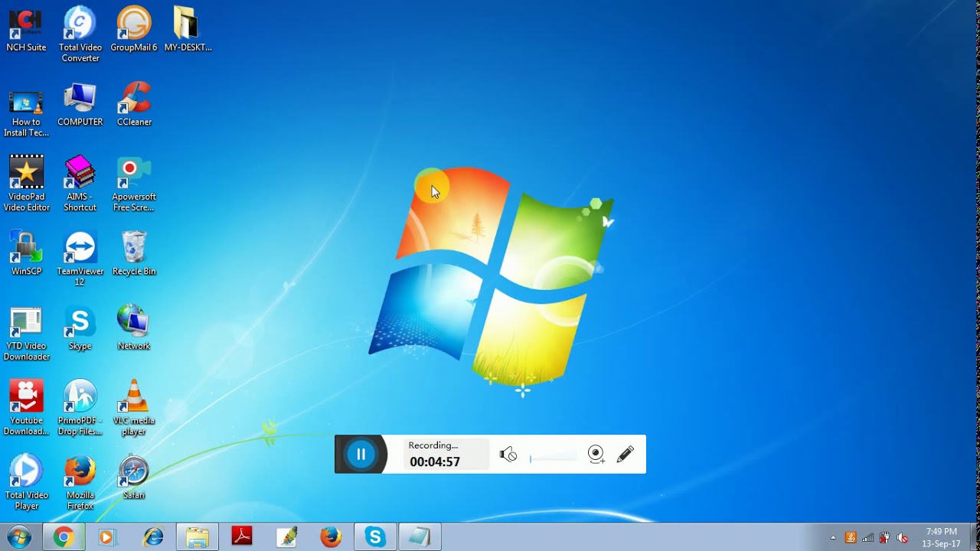Open Windows Media Player from the taskbar

pos(106,537)
